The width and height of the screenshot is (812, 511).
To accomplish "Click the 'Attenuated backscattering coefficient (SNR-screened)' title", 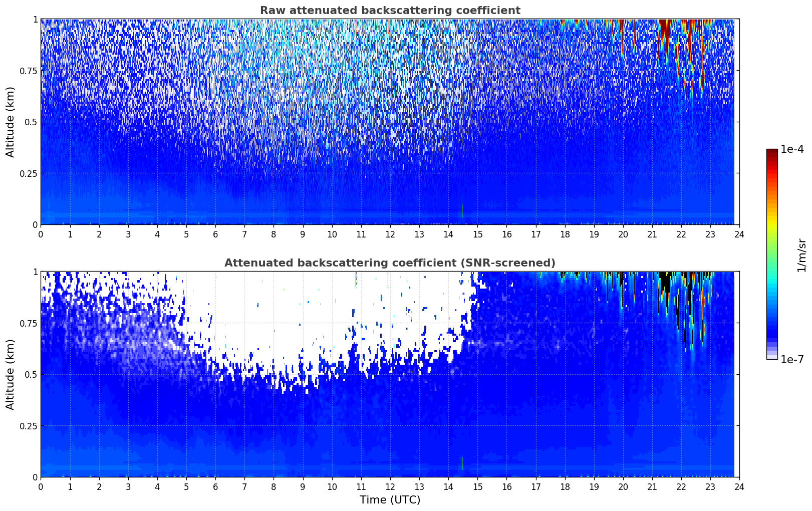I will pos(390,263).
